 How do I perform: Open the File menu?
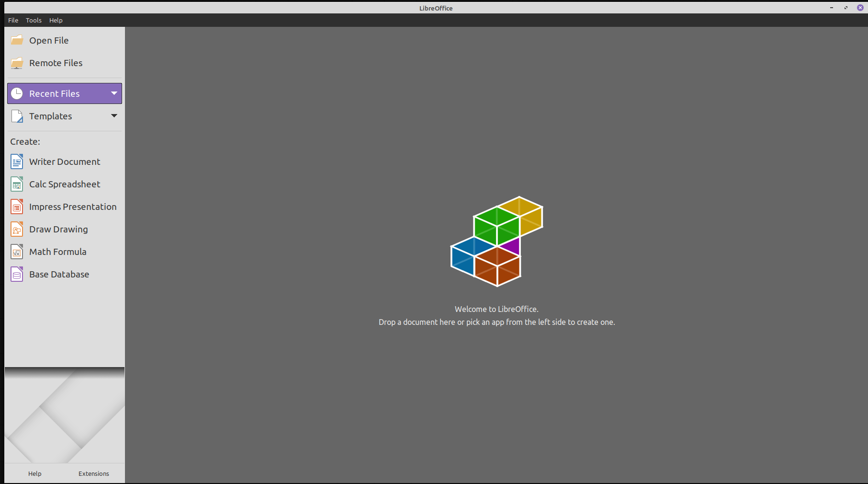click(x=13, y=20)
